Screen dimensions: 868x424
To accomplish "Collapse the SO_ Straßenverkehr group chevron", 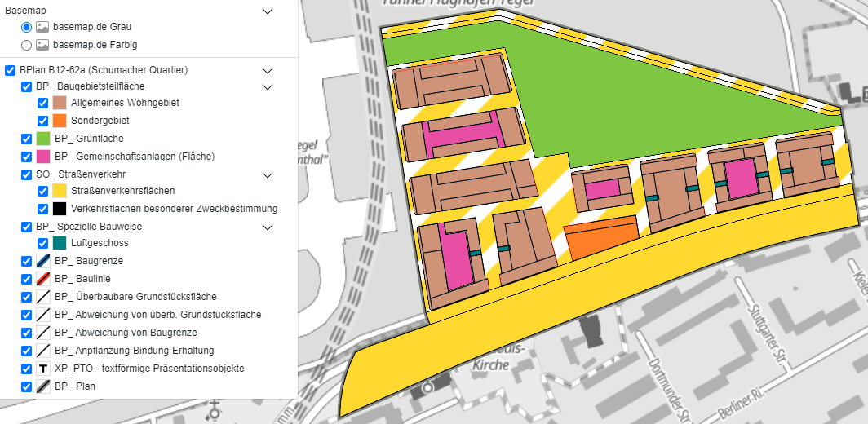I will 267,174.
